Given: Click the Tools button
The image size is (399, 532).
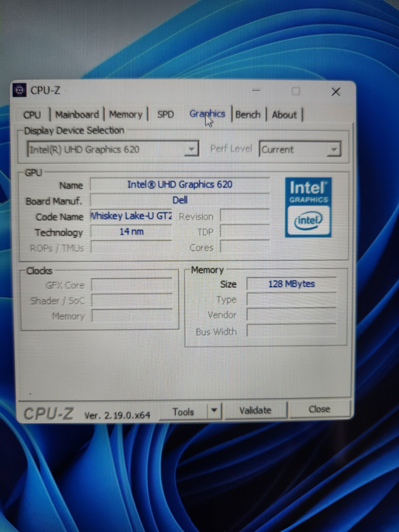Looking at the screenshot, I should 184,412.
